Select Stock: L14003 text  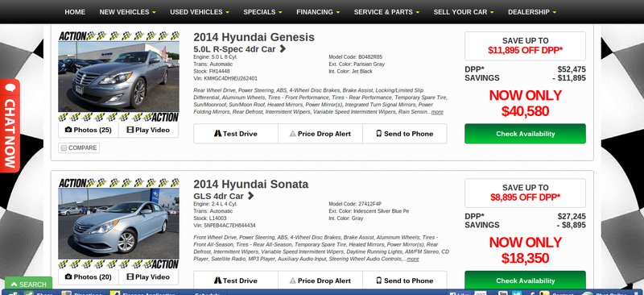[210, 218]
